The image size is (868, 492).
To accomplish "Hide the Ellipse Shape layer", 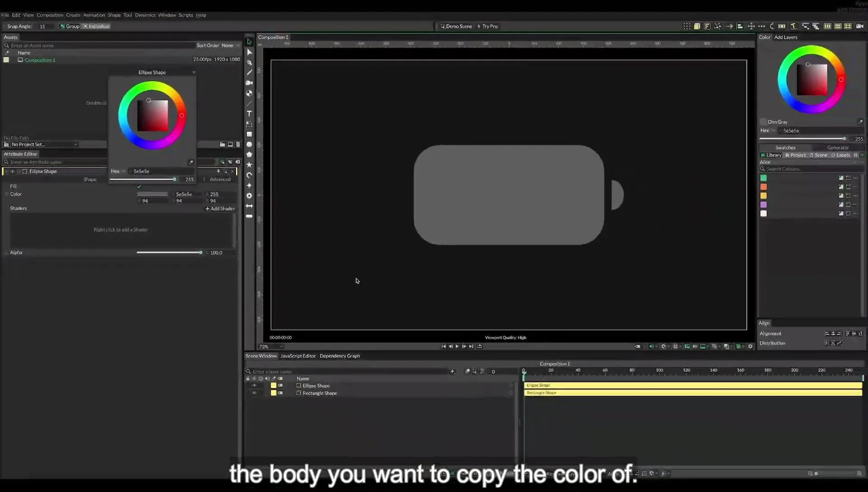I will (x=254, y=386).
